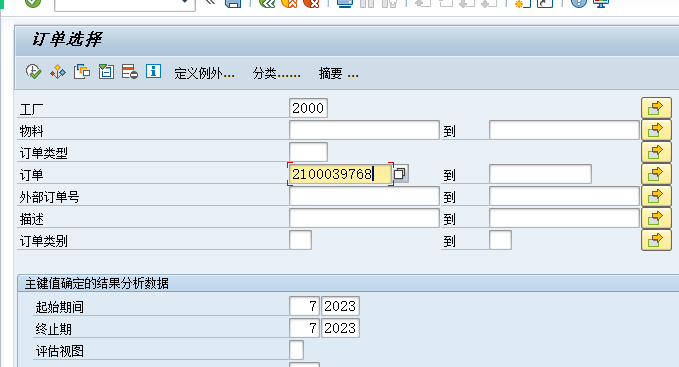679x367 pixels.
Task: Click the 订单类型 input field
Action: pos(308,152)
